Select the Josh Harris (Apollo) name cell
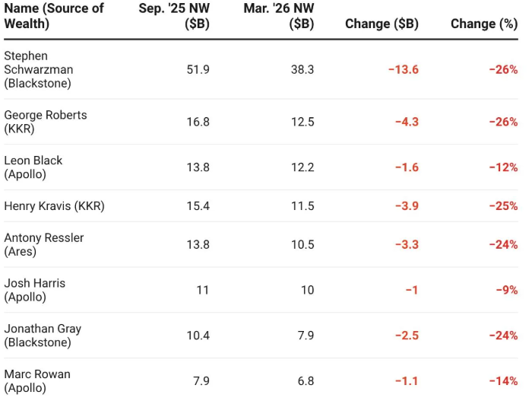The height and width of the screenshot is (401, 532). tap(35, 290)
